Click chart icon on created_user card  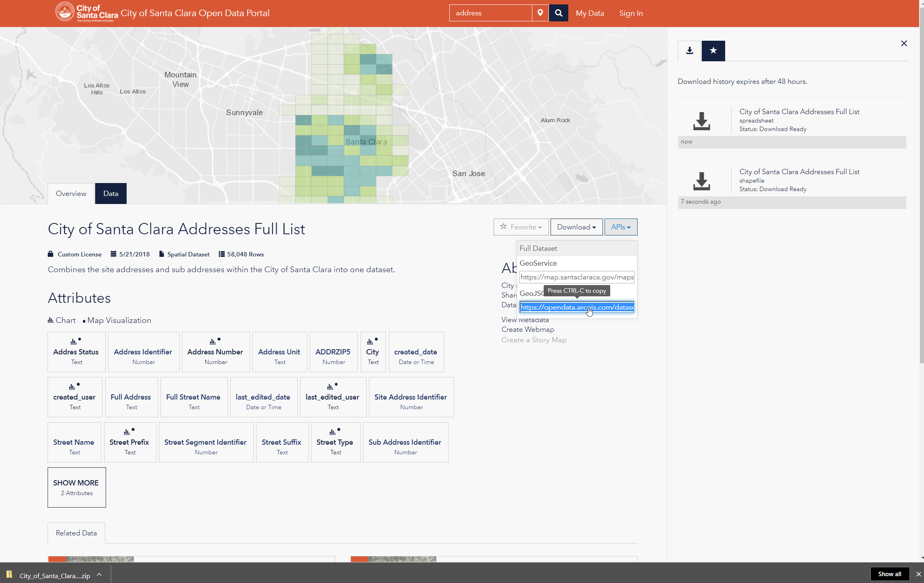pos(72,387)
